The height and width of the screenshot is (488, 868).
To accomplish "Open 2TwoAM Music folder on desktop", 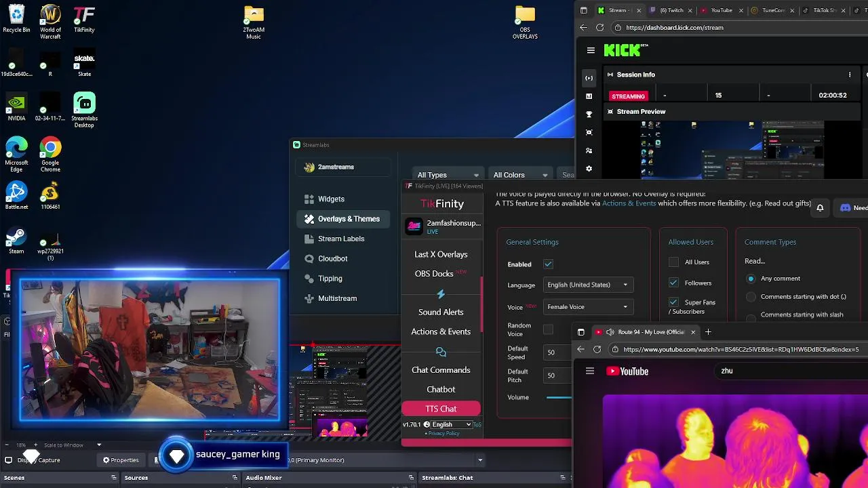I will pyautogui.click(x=254, y=22).
